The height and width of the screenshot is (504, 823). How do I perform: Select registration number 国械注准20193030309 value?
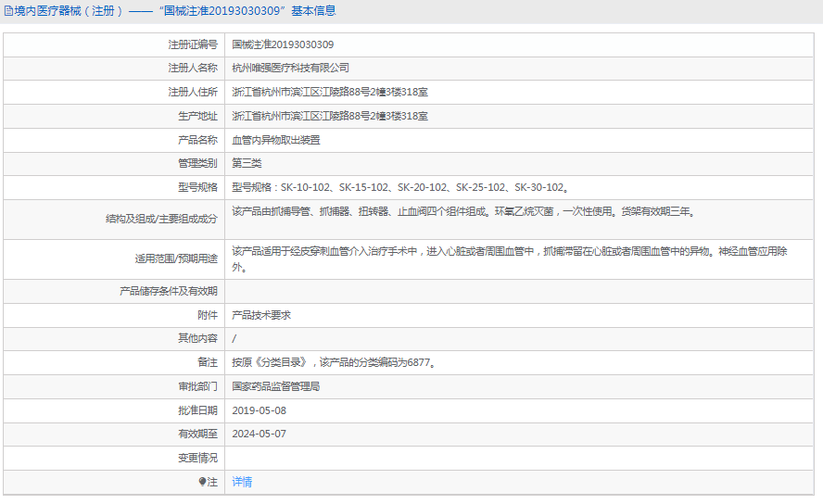point(283,44)
